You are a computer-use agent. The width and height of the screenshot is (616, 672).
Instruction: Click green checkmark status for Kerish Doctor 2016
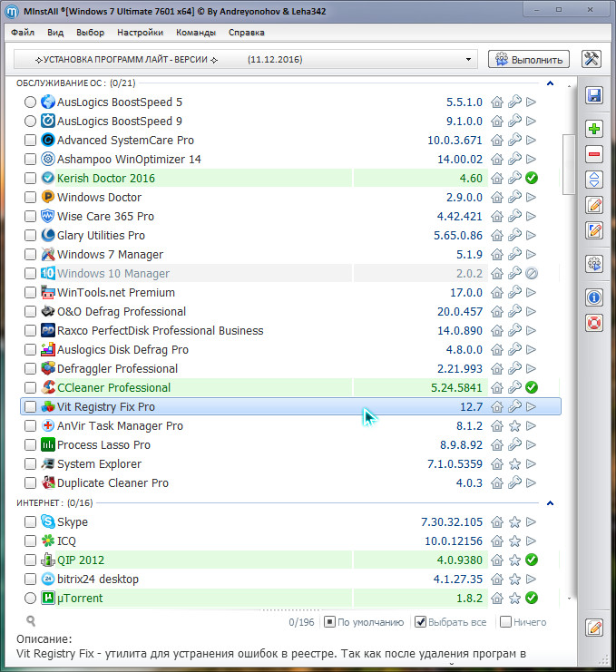click(x=532, y=178)
